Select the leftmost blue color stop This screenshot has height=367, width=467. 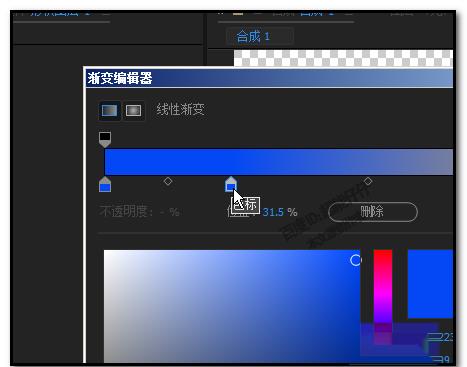coord(105,184)
